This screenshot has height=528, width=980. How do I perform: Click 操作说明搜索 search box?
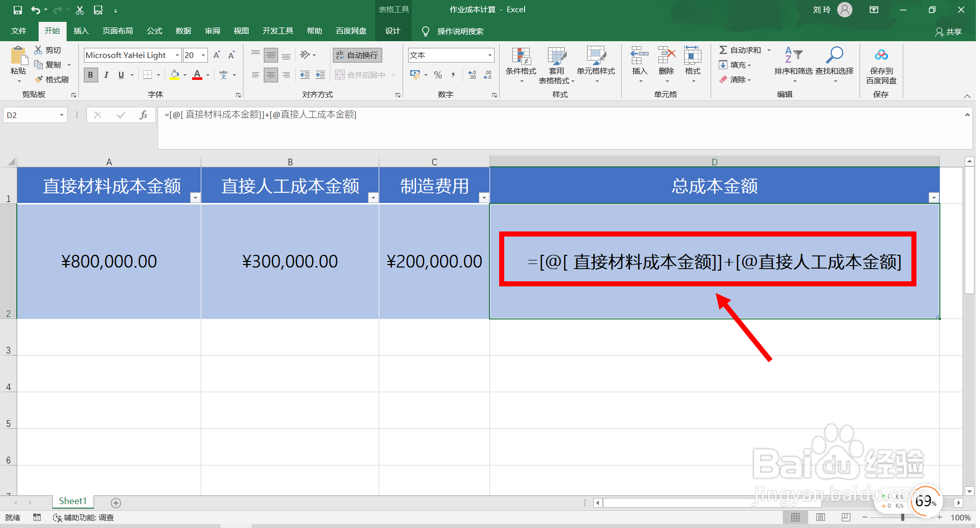(x=460, y=32)
